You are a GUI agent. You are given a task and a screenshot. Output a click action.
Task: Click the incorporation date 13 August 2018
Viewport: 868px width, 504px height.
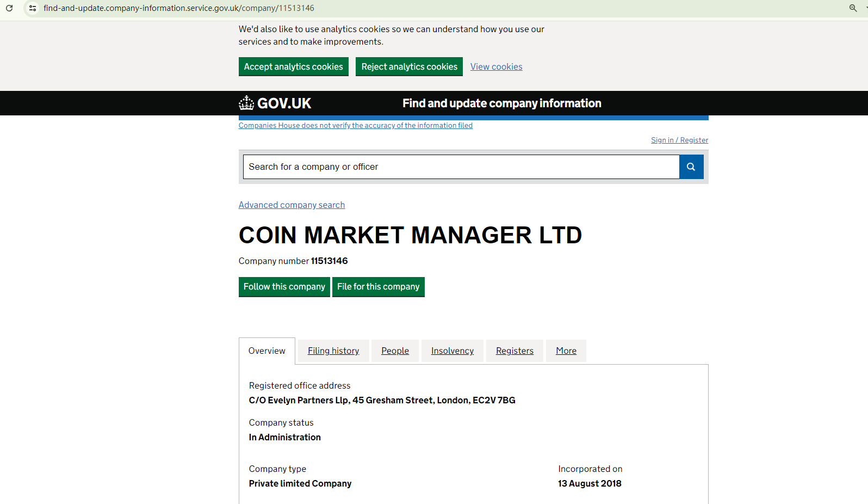[x=590, y=484]
